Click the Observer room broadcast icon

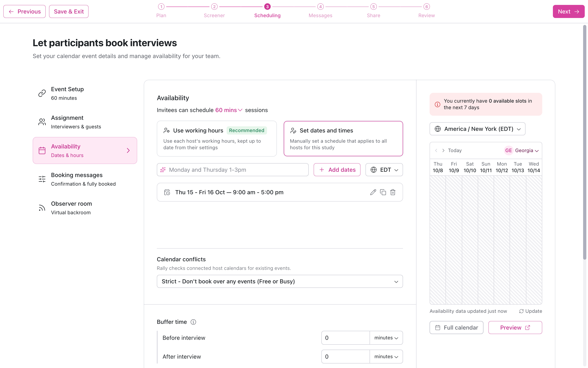42,208
